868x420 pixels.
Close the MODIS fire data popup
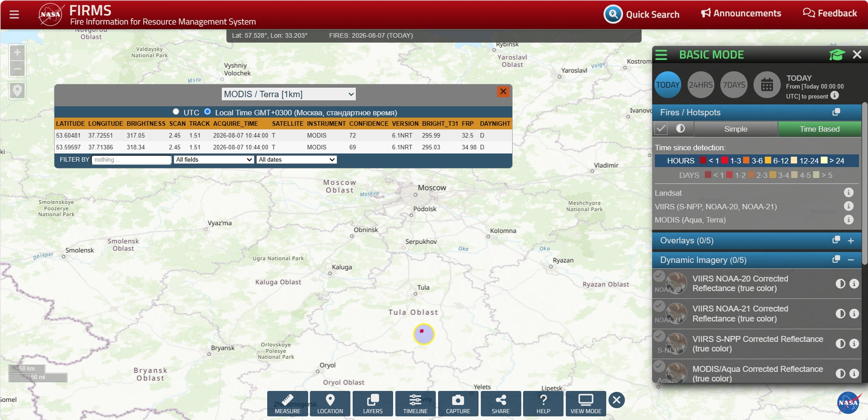(x=503, y=92)
